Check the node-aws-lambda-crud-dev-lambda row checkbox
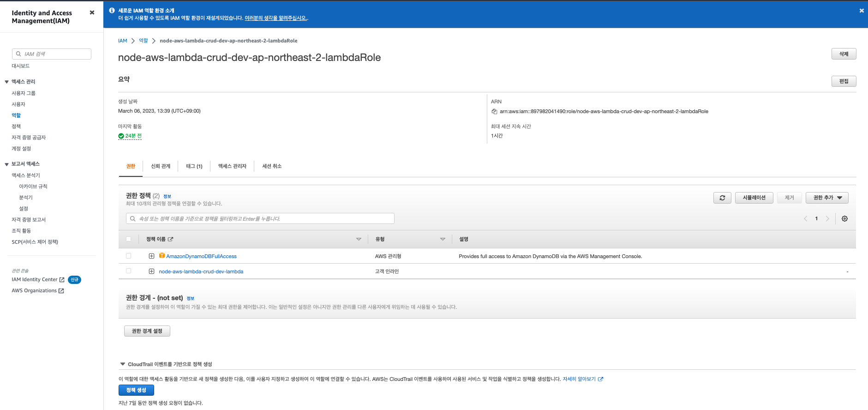 pyautogui.click(x=128, y=271)
